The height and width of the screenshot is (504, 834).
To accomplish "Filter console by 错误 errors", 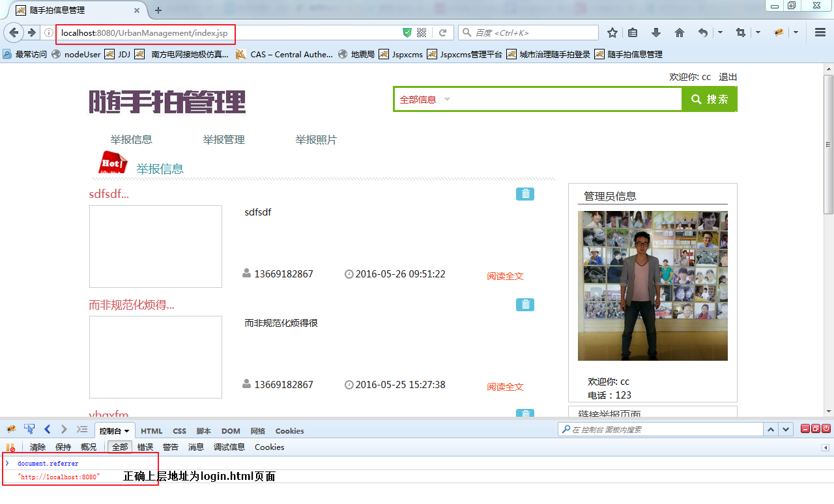I will [145, 447].
